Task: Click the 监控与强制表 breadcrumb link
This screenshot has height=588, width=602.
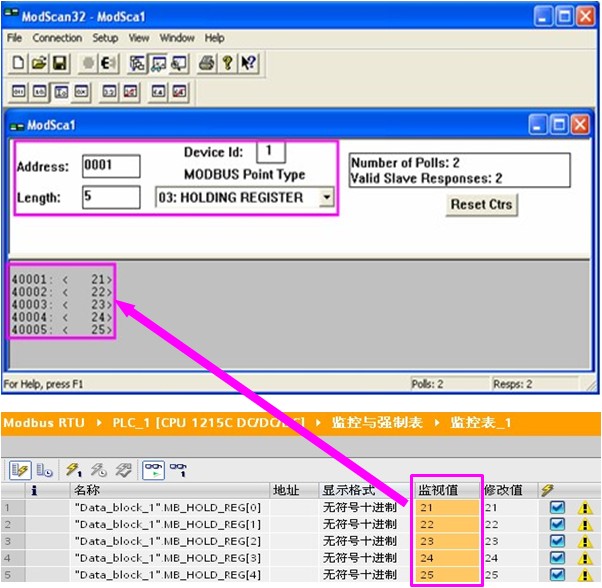Action: point(377,423)
